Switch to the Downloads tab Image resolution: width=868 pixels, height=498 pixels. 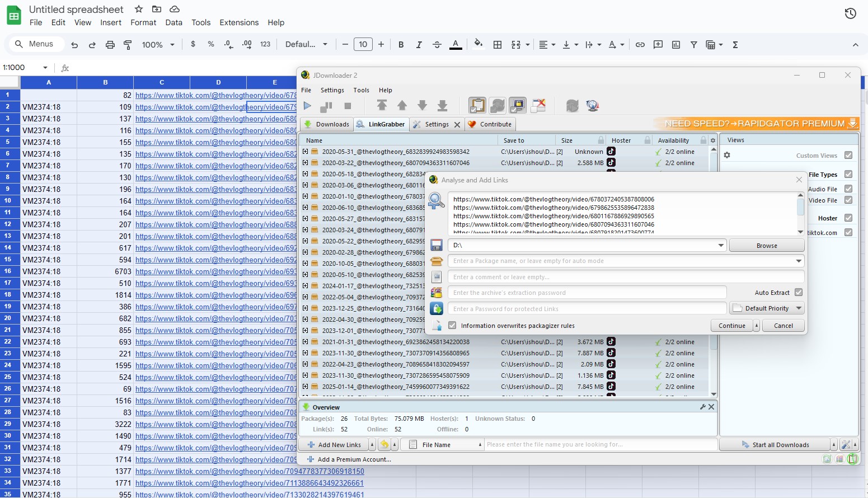pyautogui.click(x=327, y=124)
